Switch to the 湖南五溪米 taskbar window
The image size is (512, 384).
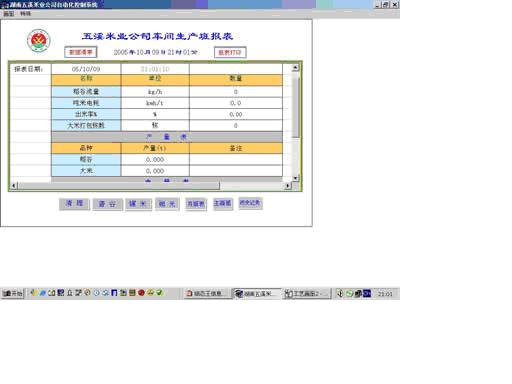pos(257,293)
